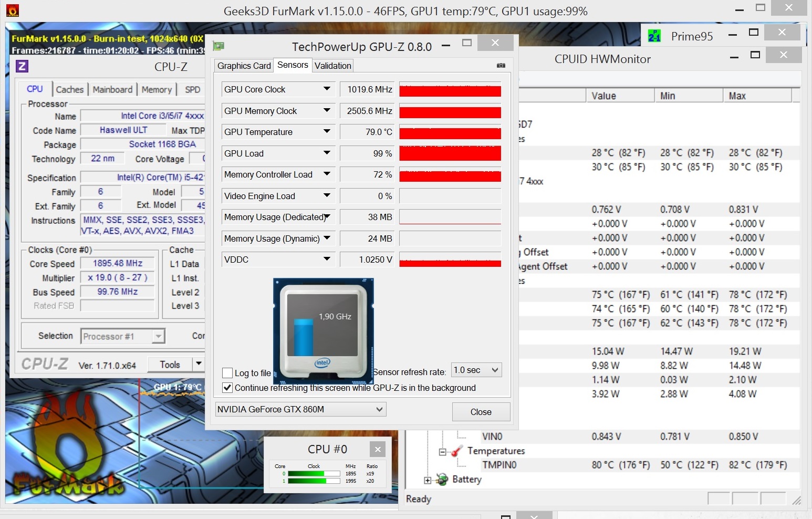Image resolution: width=812 pixels, height=519 pixels.
Task: Click the Tools button in CPU-Z
Action: (170, 365)
